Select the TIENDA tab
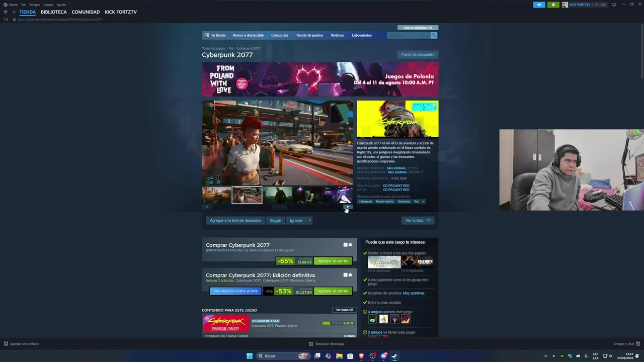Screen dimensions: 644x362 coord(28,12)
